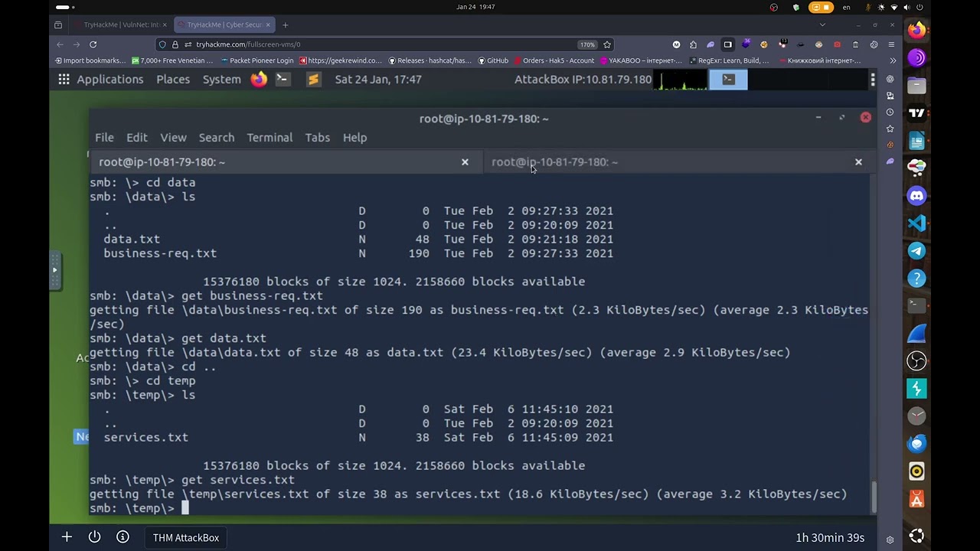This screenshot has width=980, height=551.
Task: Open Help icon in dock
Action: pyautogui.click(x=916, y=279)
